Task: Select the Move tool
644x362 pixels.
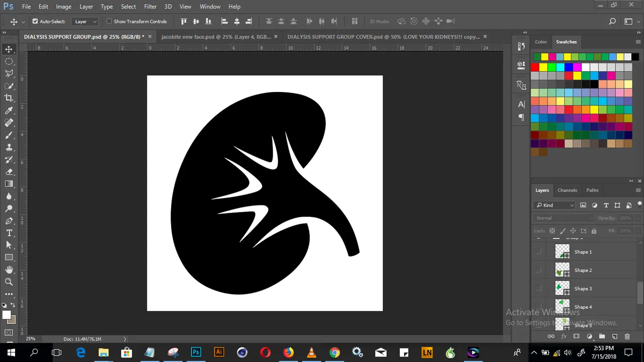Action: click(9, 49)
